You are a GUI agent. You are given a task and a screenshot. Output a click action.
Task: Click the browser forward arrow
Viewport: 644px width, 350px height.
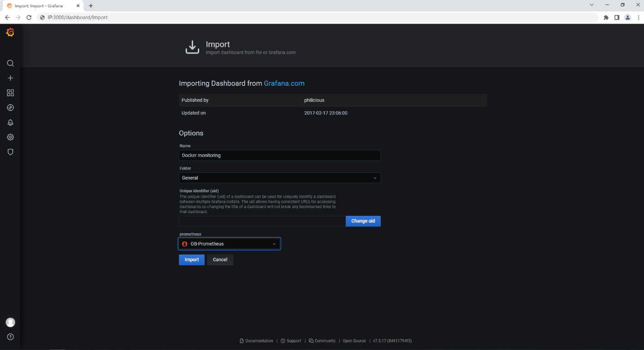coord(18,17)
